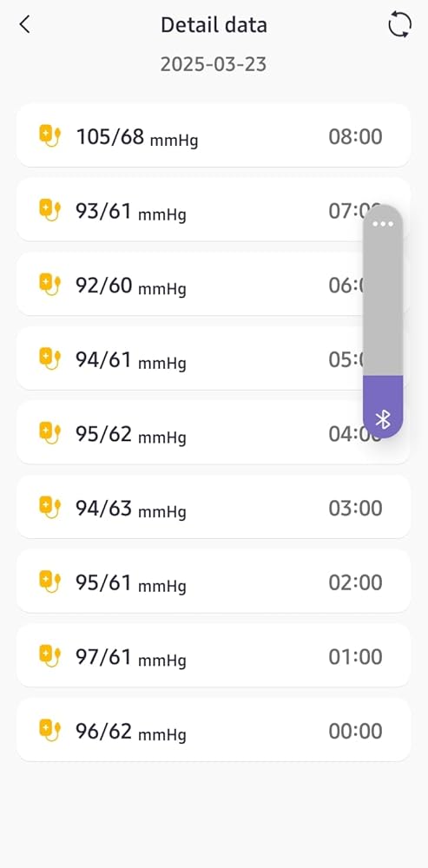
Task: Go back using the top-left arrow
Action: click(24, 25)
